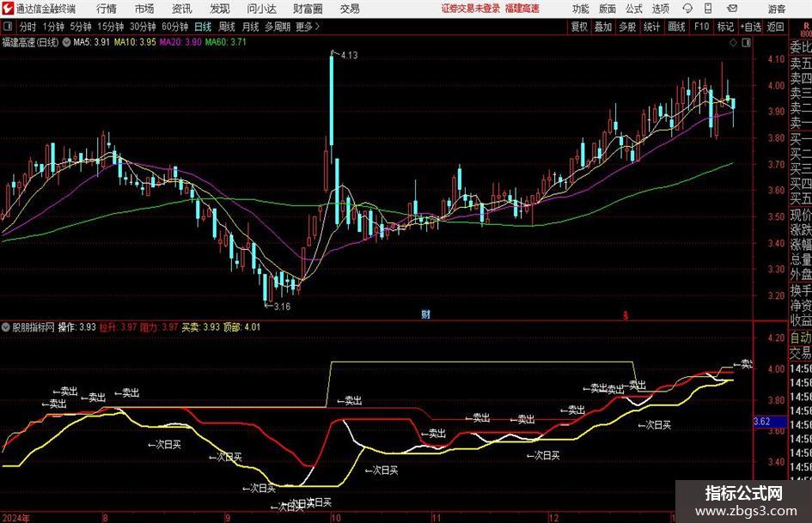The width and height of the screenshot is (812, 523).
Task: Select the 日线 daily period tab
Action: tap(203, 27)
